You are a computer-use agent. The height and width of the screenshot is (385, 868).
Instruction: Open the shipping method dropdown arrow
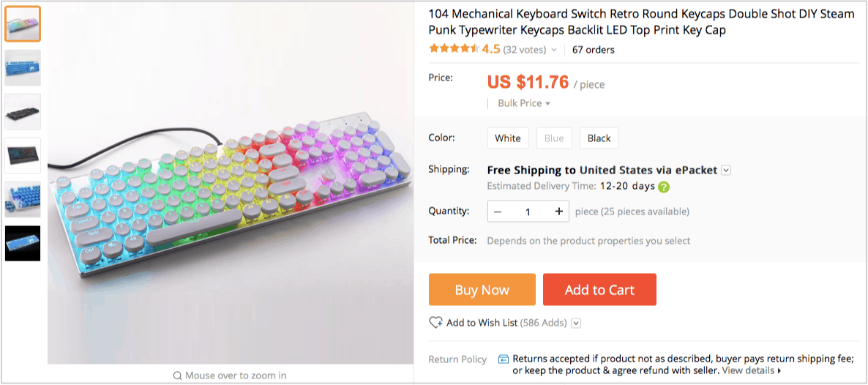pyautogui.click(x=726, y=171)
